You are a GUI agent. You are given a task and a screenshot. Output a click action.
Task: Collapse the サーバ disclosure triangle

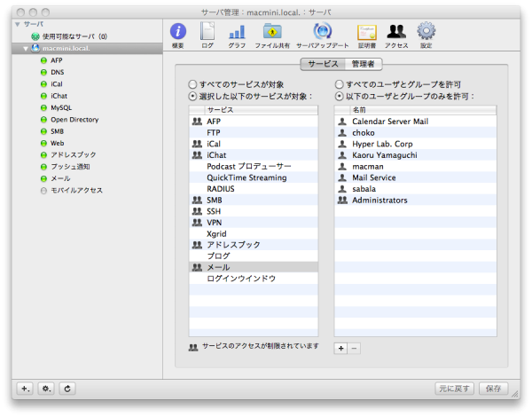pyautogui.click(x=18, y=24)
